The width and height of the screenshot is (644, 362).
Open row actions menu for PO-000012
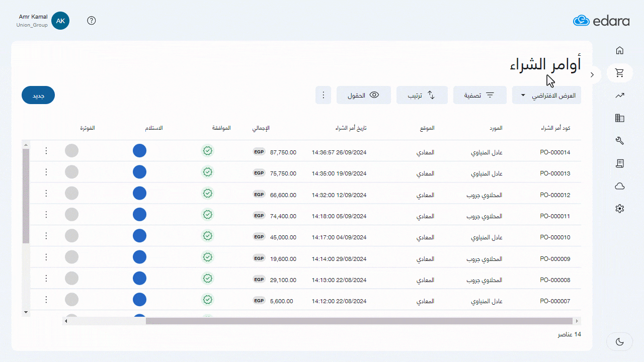pos(46,193)
